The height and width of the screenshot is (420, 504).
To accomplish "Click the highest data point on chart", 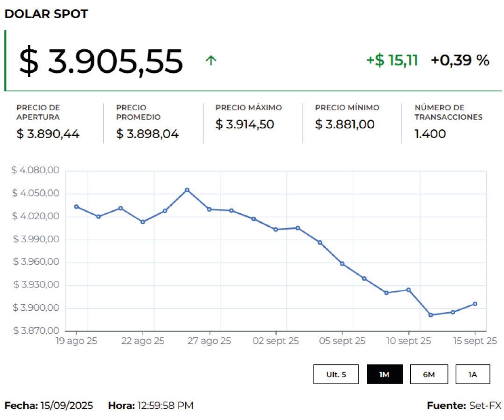I will pyautogui.click(x=187, y=190).
